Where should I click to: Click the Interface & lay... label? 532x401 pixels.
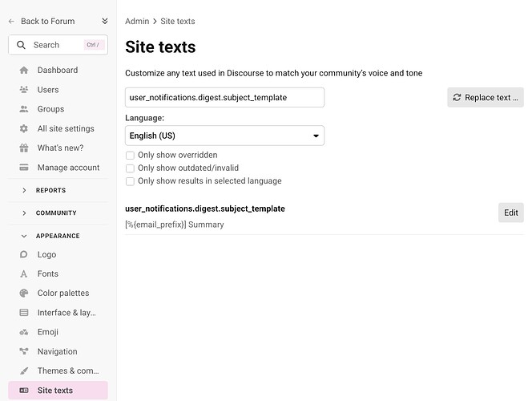[66, 313]
